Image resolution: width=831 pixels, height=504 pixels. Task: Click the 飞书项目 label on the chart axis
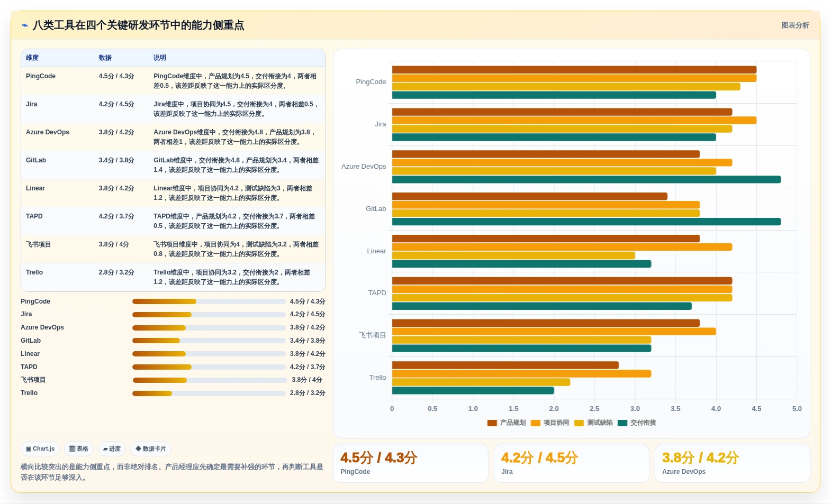[x=373, y=335]
